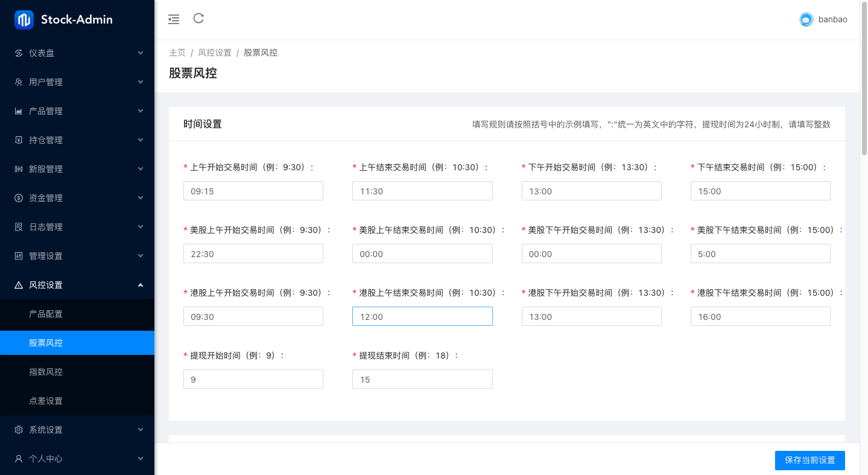Viewport: 868px width, 475px height.
Task: Open the 主页 breadcrumb link
Action: (177, 53)
